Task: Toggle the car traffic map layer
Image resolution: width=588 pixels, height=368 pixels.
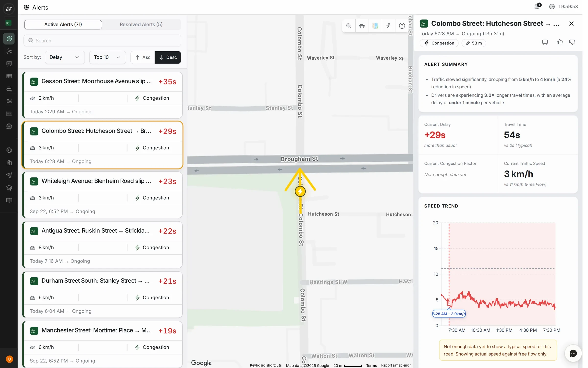Action: pyautogui.click(x=362, y=26)
